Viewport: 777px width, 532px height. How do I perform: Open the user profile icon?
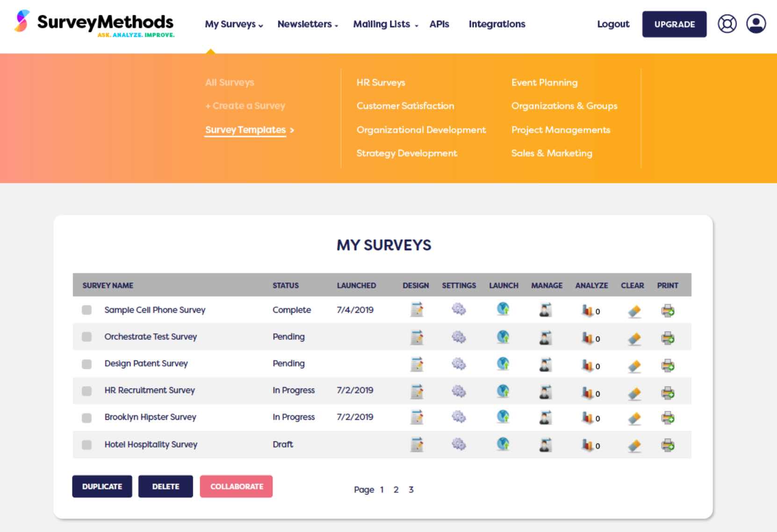pyautogui.click(x=755, y=24)
